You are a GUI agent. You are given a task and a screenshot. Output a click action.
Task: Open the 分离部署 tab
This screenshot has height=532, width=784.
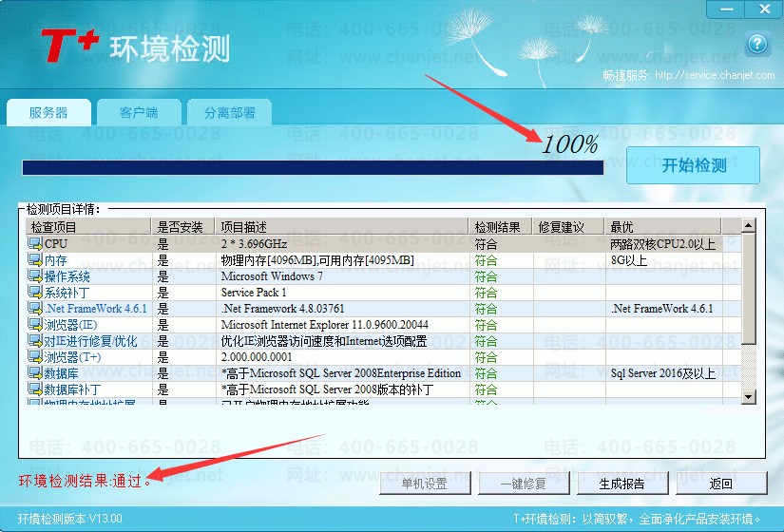click(230, 112)
